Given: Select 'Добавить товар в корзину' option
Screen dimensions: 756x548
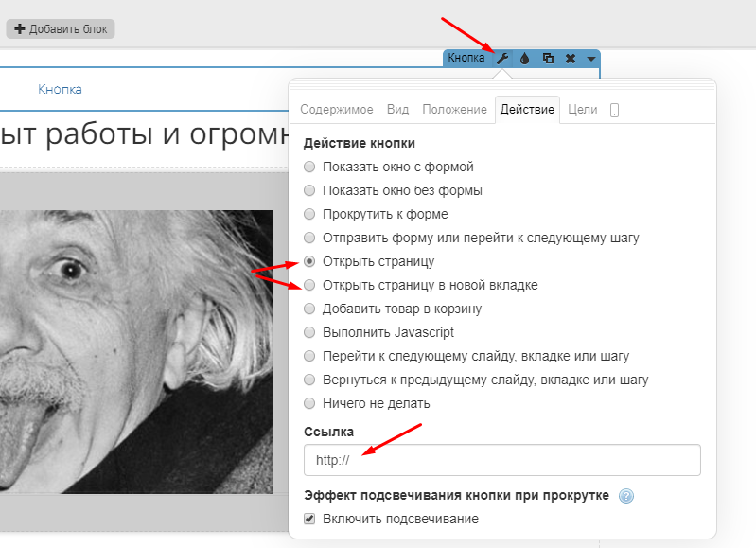Looking at the screenshot, I should (309, 309).
